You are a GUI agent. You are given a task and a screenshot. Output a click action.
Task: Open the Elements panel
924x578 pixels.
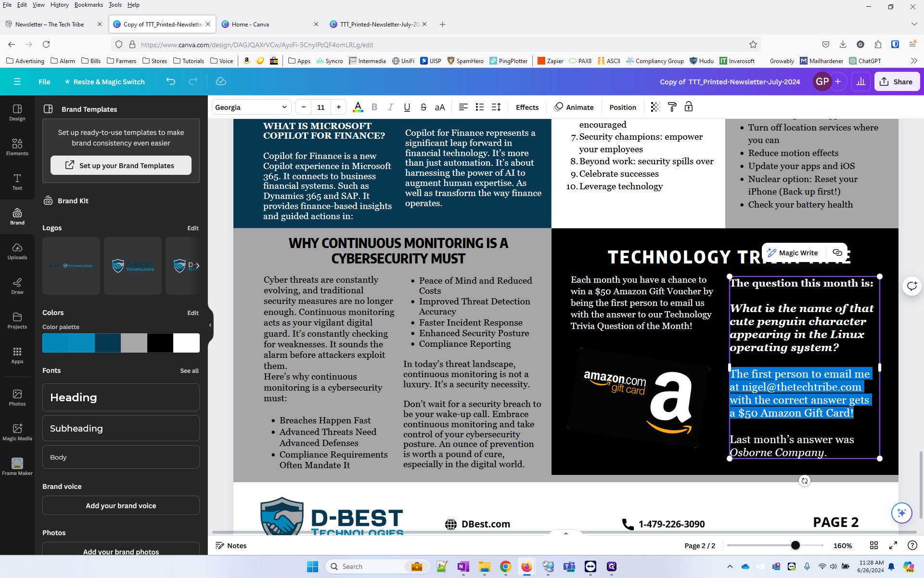pyautogui.click(x=17, y=147)
